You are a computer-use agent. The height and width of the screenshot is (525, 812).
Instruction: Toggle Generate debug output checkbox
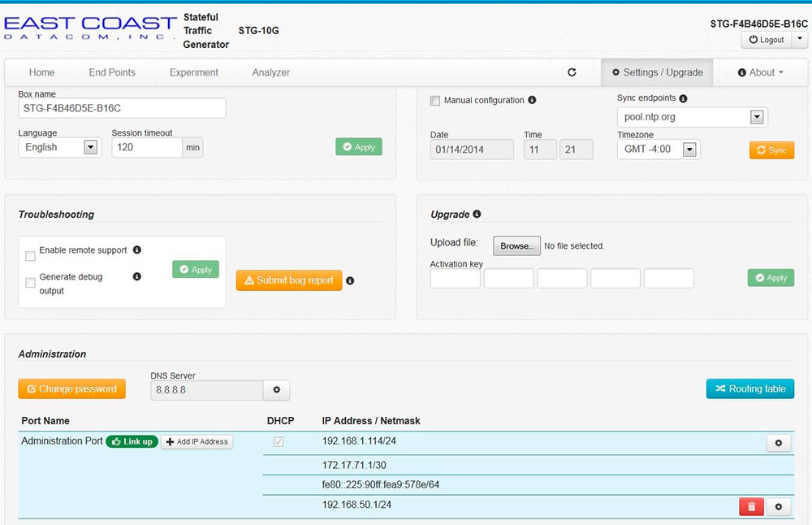tap(30, 283)
